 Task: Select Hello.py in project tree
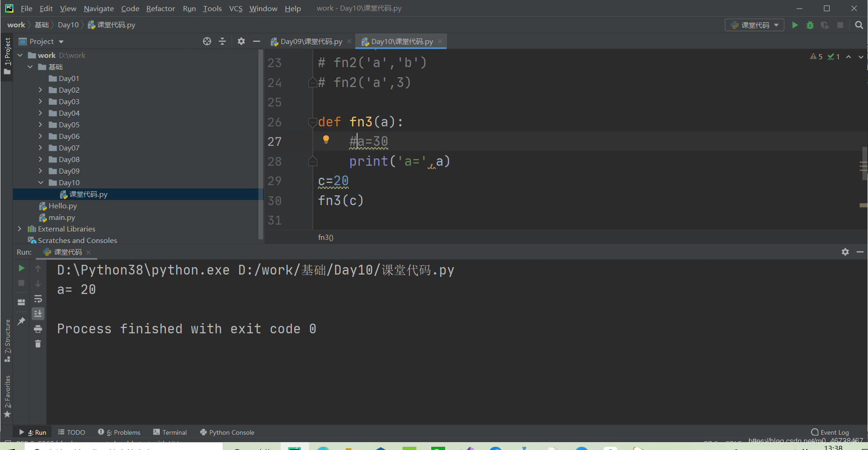coord(63,206)
